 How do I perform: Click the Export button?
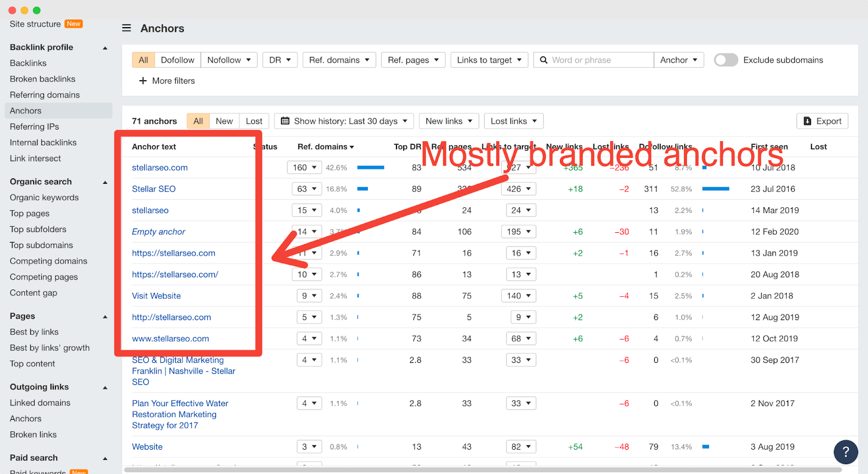point(822,121)
